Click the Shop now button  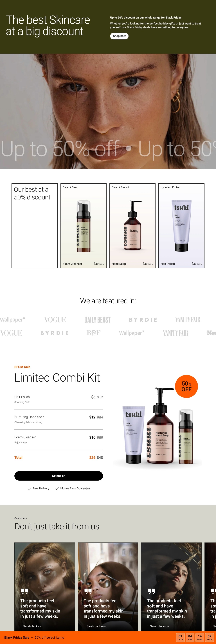click(x=119, y=36)
